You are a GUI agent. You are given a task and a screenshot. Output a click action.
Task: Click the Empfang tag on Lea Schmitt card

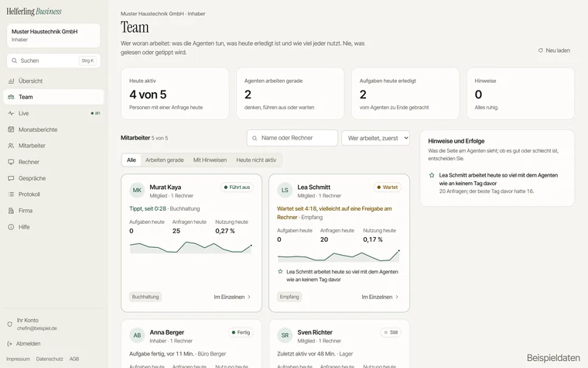pyautogui.click(x=289, y=297)
